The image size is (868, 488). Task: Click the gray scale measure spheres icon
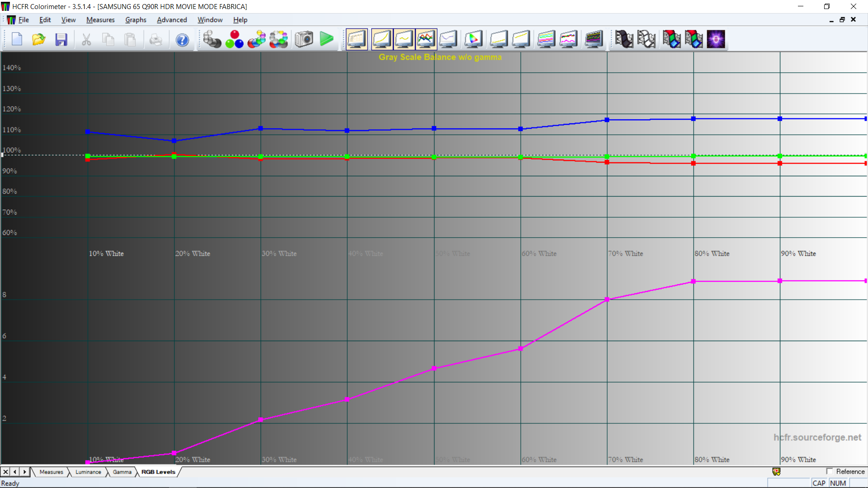point(212,39)
